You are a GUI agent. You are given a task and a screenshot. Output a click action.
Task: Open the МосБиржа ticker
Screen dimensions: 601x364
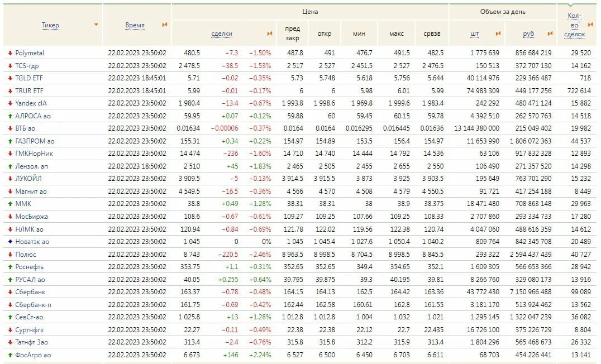(32, 217)
